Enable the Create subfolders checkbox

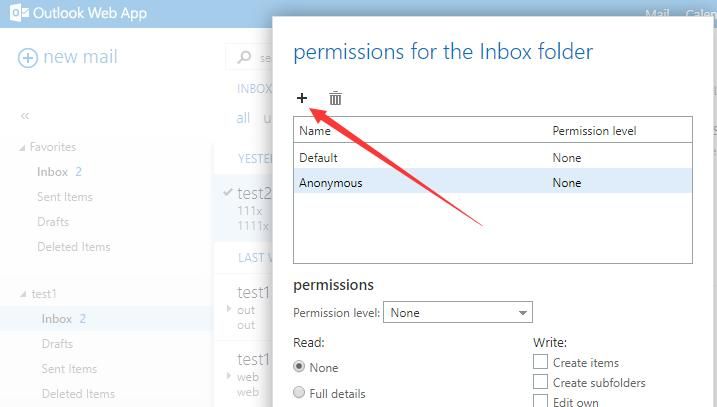click(x=540, y=381)
